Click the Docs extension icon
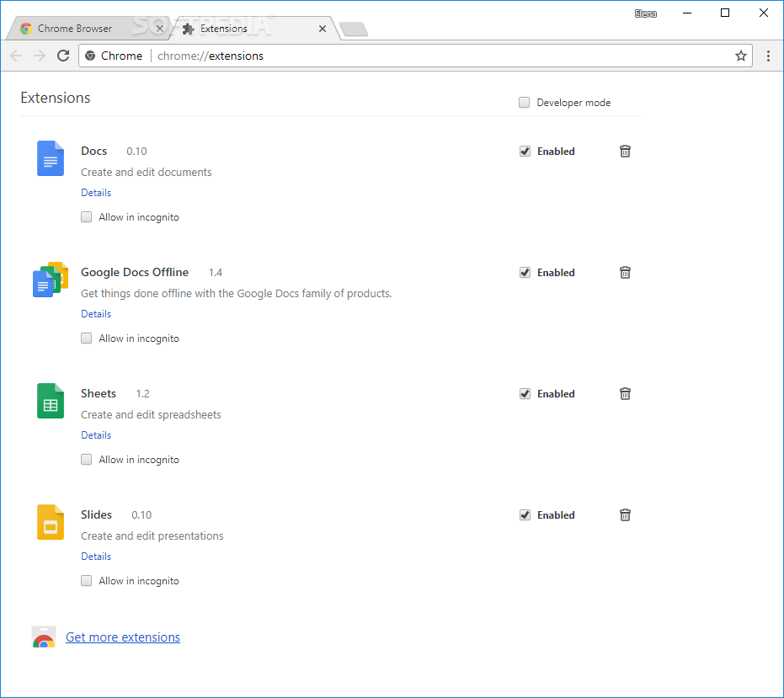Viewport: 784px width, 698px height. (x=51, y=158)
